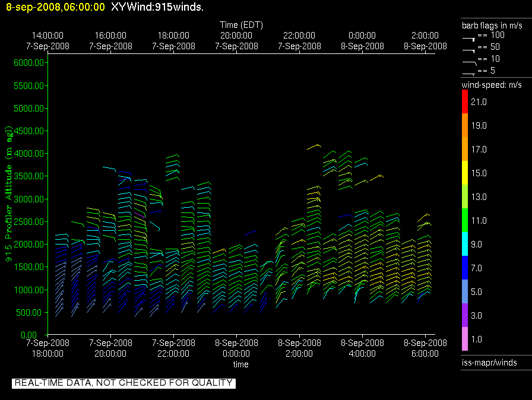Click the top axis 22:00:00 7-Sep-2008 label
This screenshot has height=400, width=532.
[x=299, y=41]
